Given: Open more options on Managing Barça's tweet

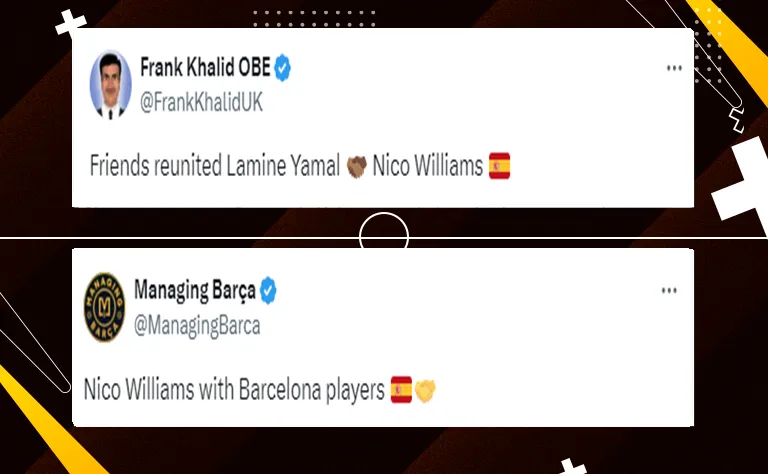Looking at the screenshot, I should coord(669,290).
